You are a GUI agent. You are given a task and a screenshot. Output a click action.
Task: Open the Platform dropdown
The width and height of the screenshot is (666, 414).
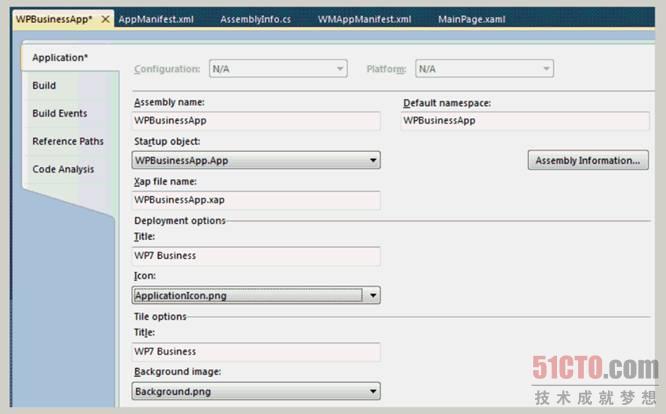484,68
